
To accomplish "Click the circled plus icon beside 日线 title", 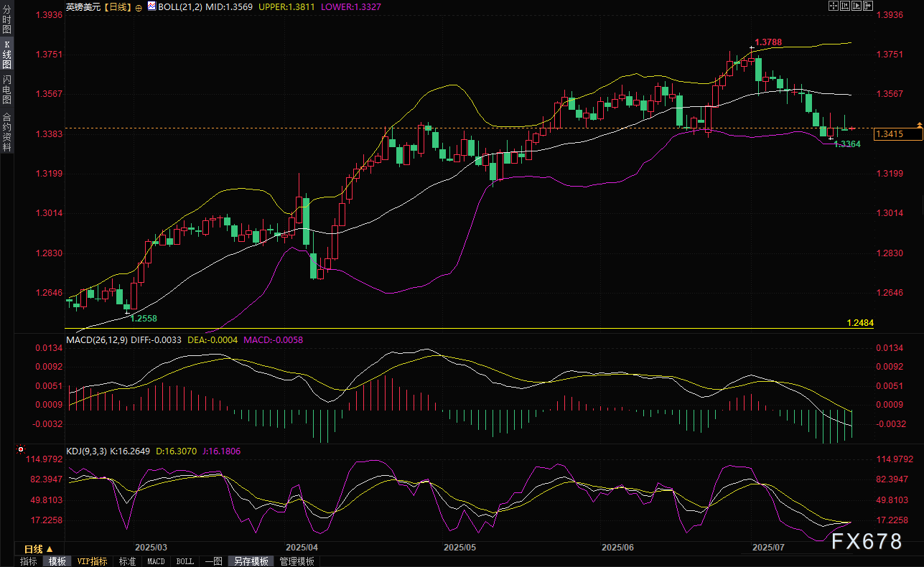I will pyautogui.click(x=138, y=6).
